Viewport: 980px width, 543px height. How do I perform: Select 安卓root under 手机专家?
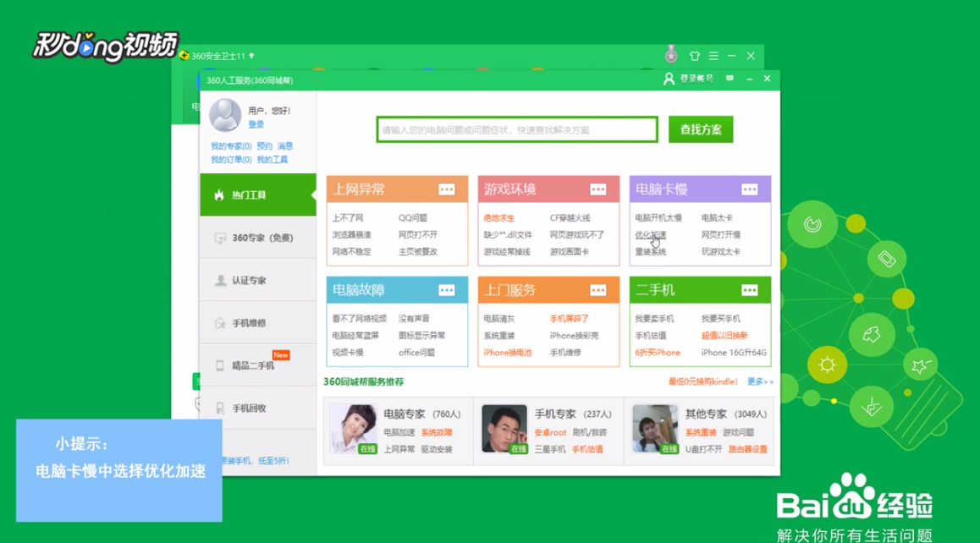(x=550, y=432)
